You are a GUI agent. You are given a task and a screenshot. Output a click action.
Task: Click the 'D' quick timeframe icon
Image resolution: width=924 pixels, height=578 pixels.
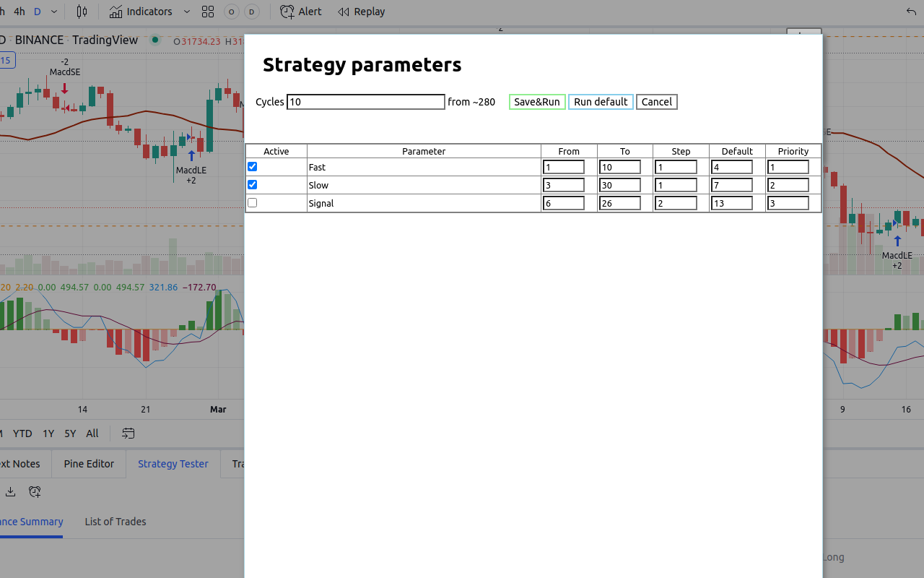[251, 12]
